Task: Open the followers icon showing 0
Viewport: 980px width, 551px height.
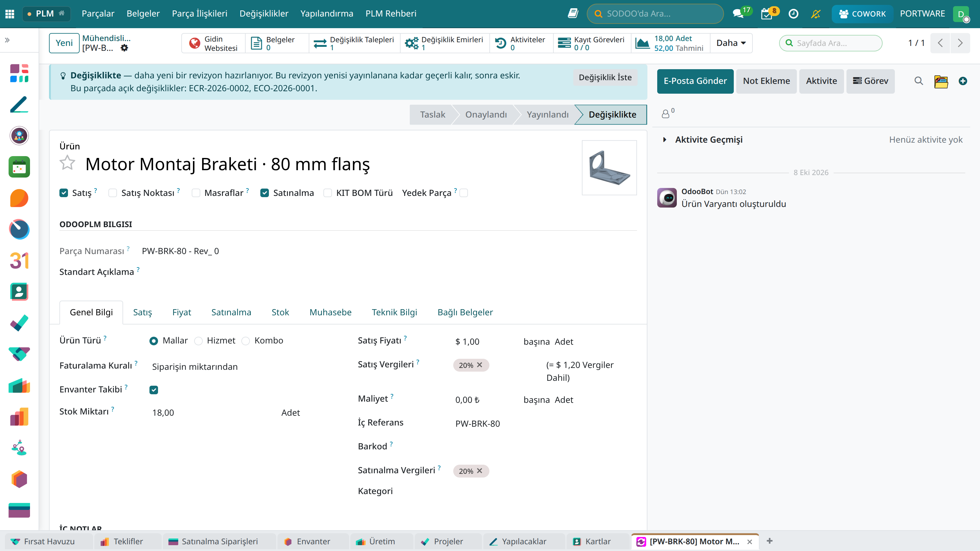Action: (x=668, y=113)
